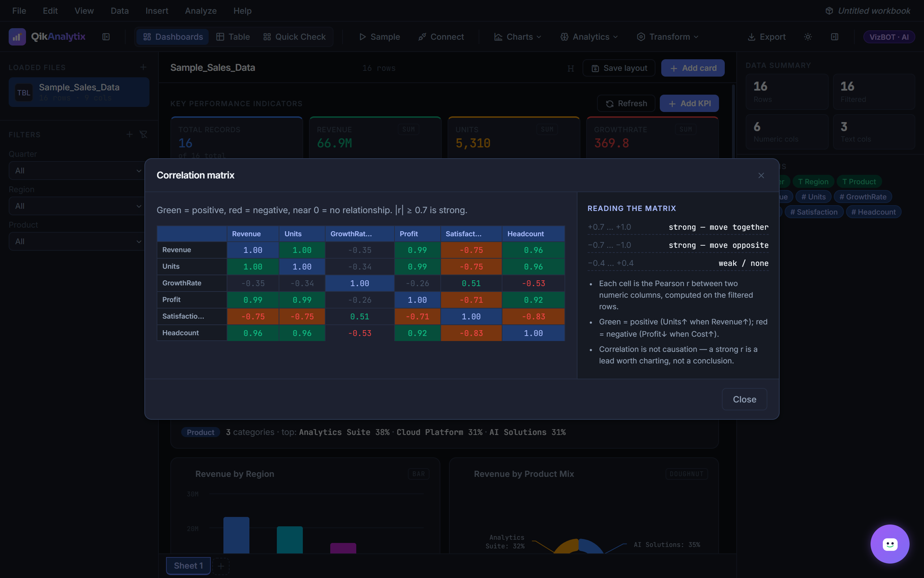
Task: Click the -0.71 cell in Profit row
Action: click(471, 300)
